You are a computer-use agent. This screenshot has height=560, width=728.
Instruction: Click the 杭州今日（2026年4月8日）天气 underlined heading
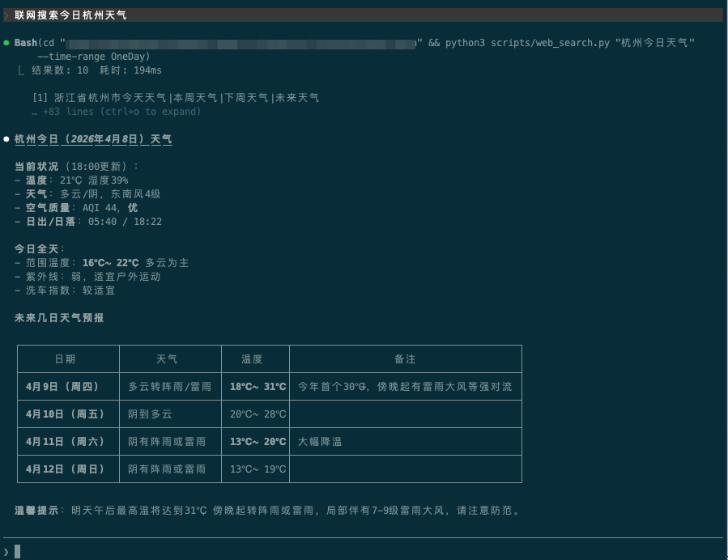[93, 139]
